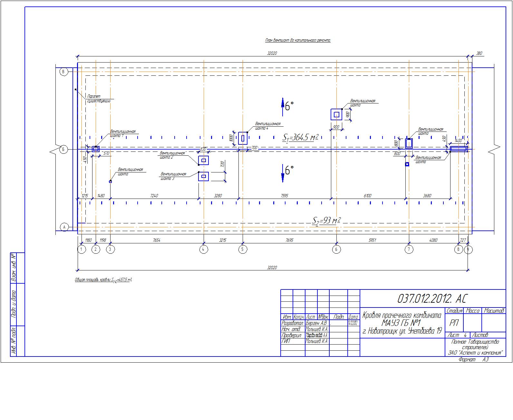Click the title 'План вентшахт до капитального ремонта'
513x420 pixels.
click(298, 41)
